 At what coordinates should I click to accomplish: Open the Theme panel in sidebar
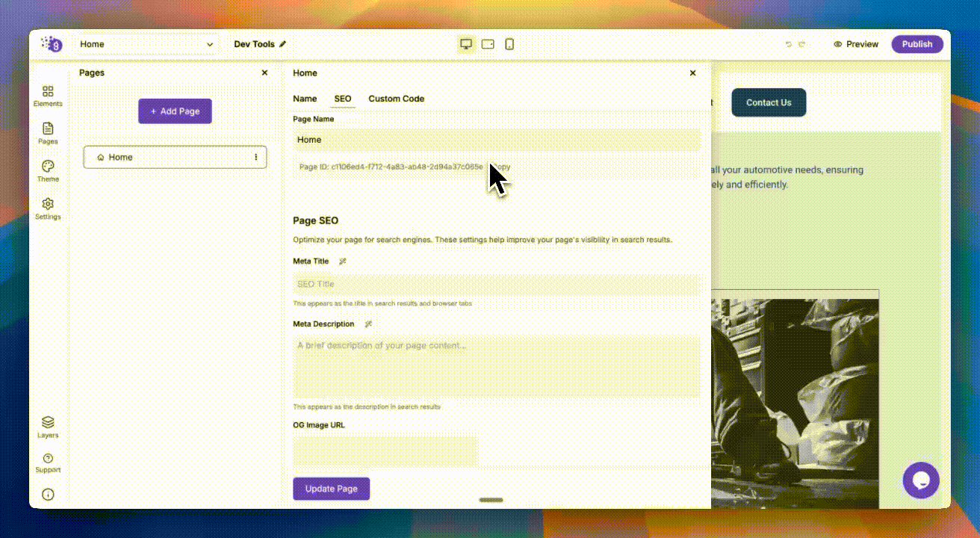point(48,171)
